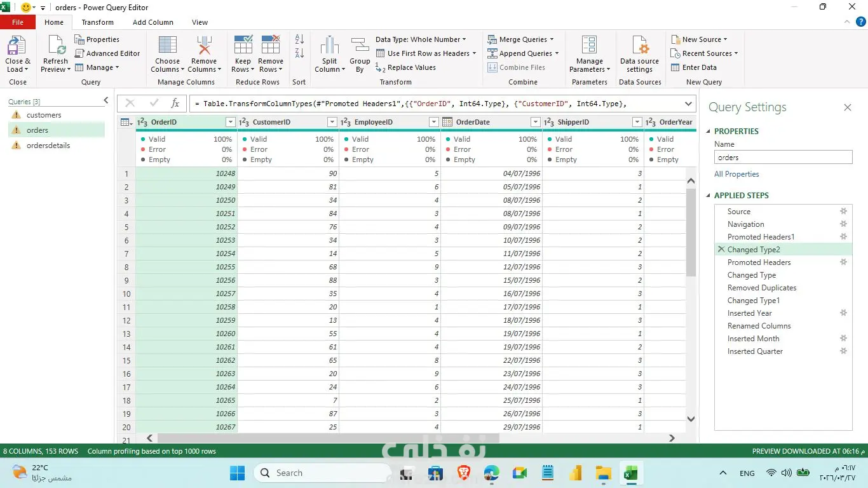Click the Group By icon
This screenshot has width=868, height=488.
click(x=360, y=46)
